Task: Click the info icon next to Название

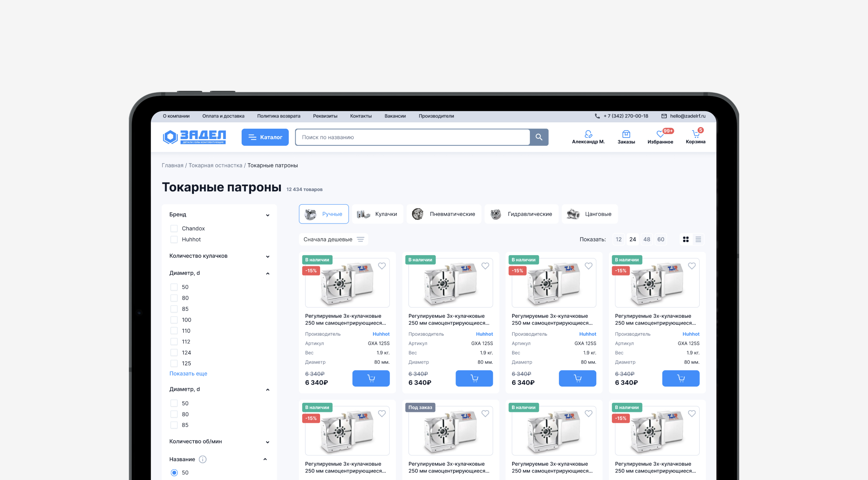Action: [203, 459]
